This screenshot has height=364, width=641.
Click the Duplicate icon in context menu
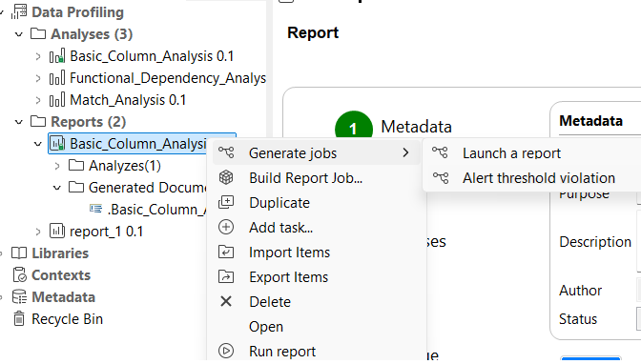tap(226, 202)
